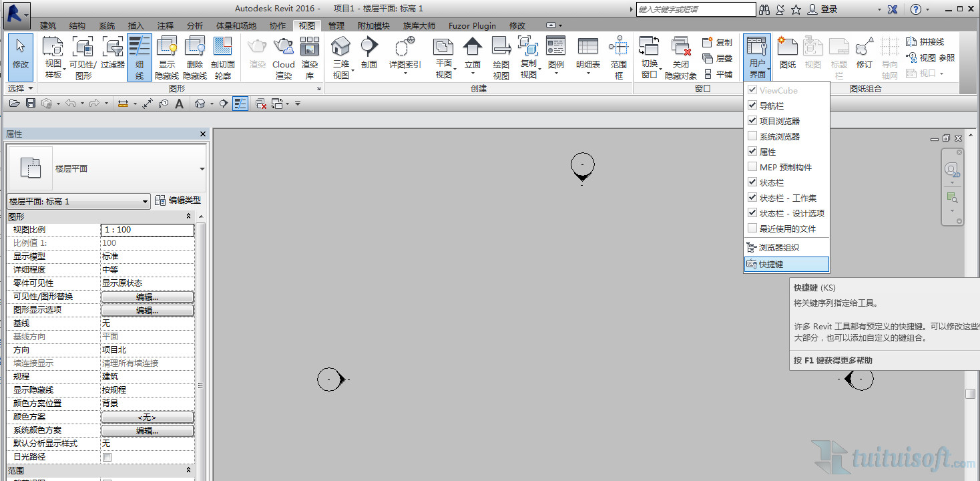Viewport: 980px width, 481px height.
Task: Expand the floor plan 标高 1 instance dropdown
Action: (x=78, y=202)
